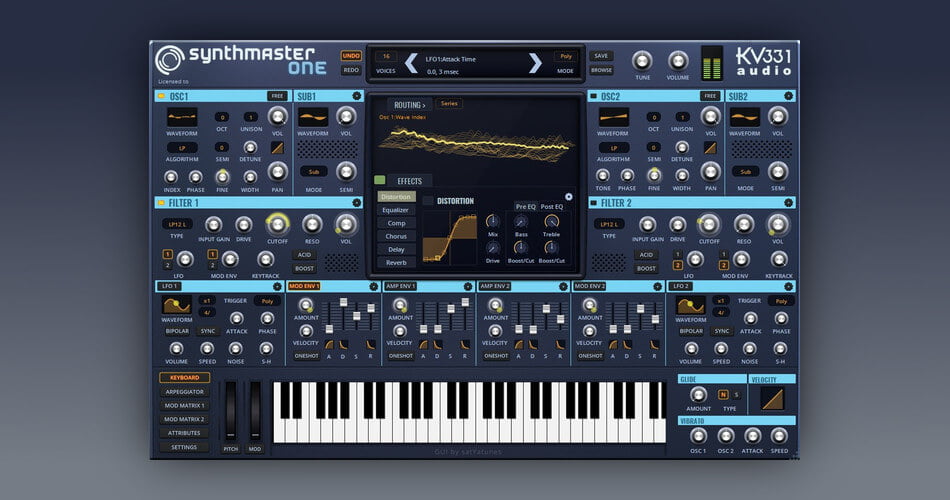Image resolution: width=950 pixels, height=500 pixels.
Task: Open LFO 1 trigger Poly dropdown
Action: click(x=267, y=301)
